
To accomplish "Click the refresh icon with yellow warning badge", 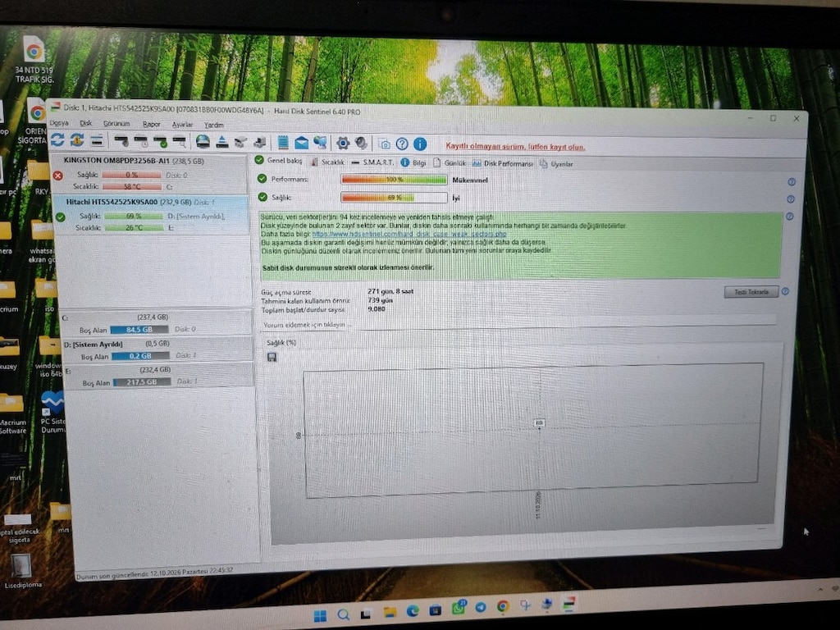I will pos(76,139).
